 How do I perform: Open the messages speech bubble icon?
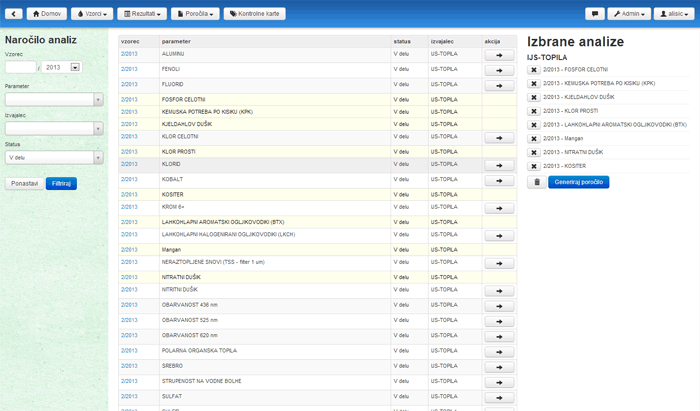pos(595,14)
